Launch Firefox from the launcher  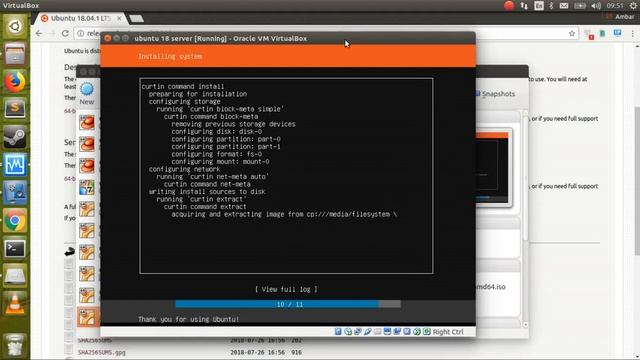coord(15,82)
